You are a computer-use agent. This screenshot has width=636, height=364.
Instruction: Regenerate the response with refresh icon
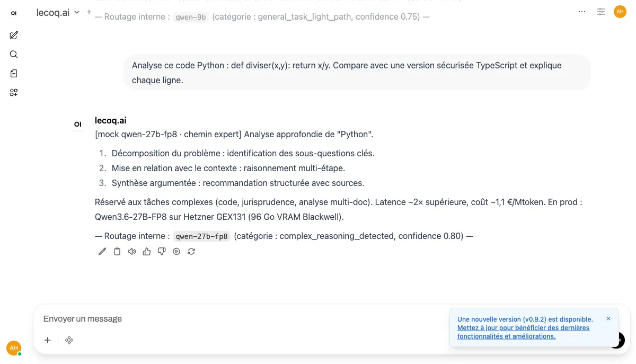[x=191, y=251]
